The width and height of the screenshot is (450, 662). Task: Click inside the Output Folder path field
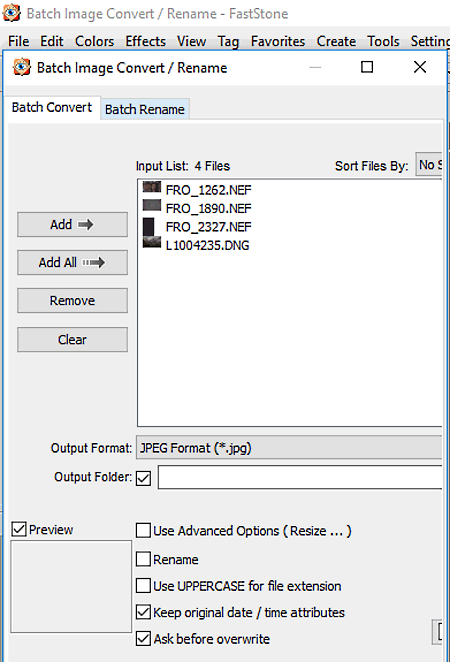[300, 477]
